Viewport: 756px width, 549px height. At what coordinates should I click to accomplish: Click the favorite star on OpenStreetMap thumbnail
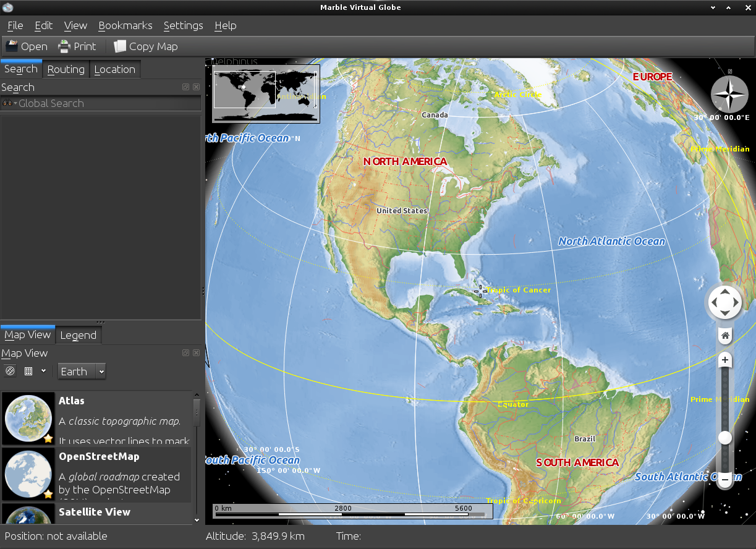click(x=48, y=494)
